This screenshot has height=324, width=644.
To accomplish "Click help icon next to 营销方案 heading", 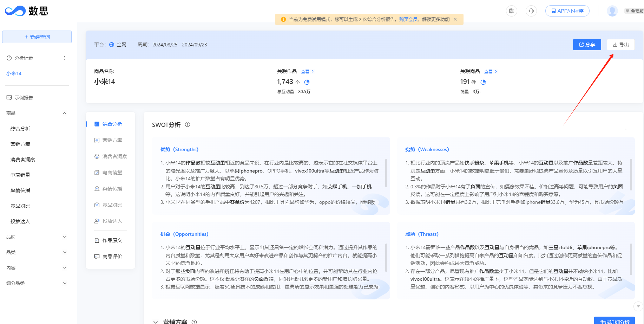I will [x=194, y=322].
